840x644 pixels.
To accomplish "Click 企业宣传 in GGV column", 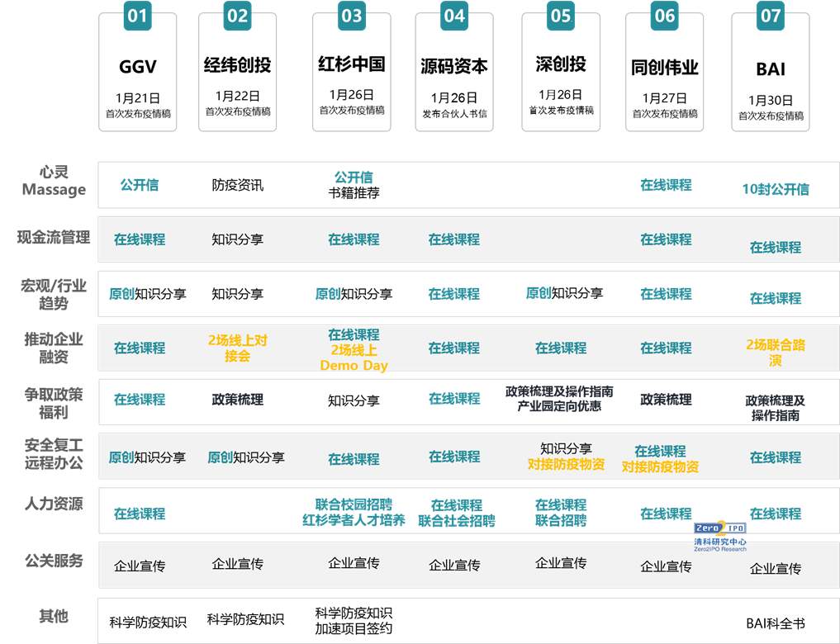I will 140,566.
